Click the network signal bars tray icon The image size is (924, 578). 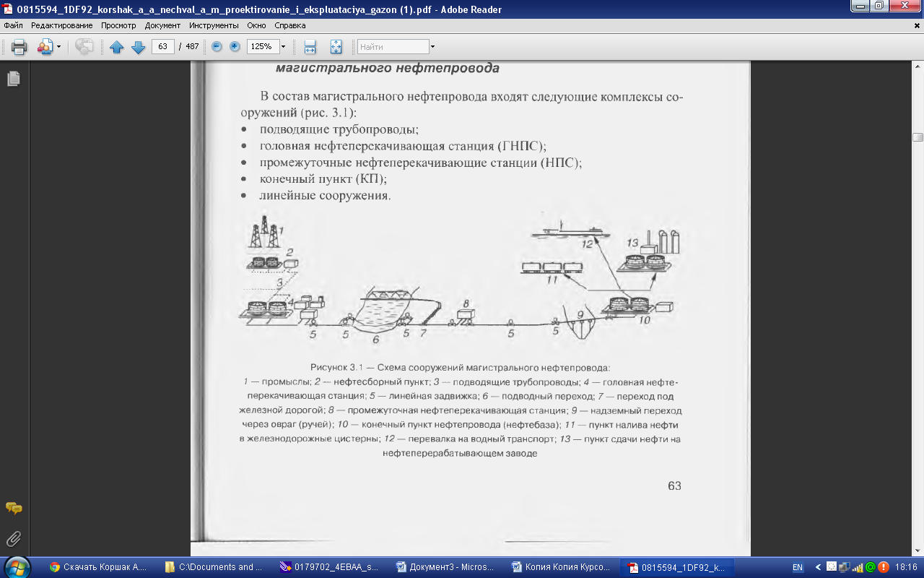858,567
